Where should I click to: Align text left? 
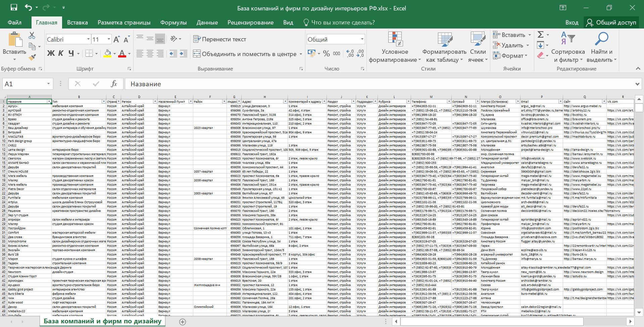tap(140, 53)
